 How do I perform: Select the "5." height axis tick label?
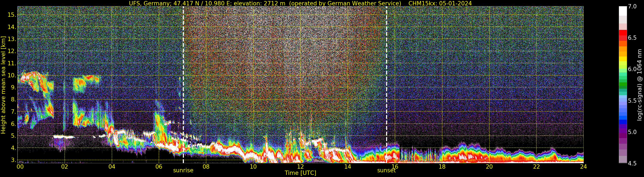pyautogui.click(x=14, y=136)
